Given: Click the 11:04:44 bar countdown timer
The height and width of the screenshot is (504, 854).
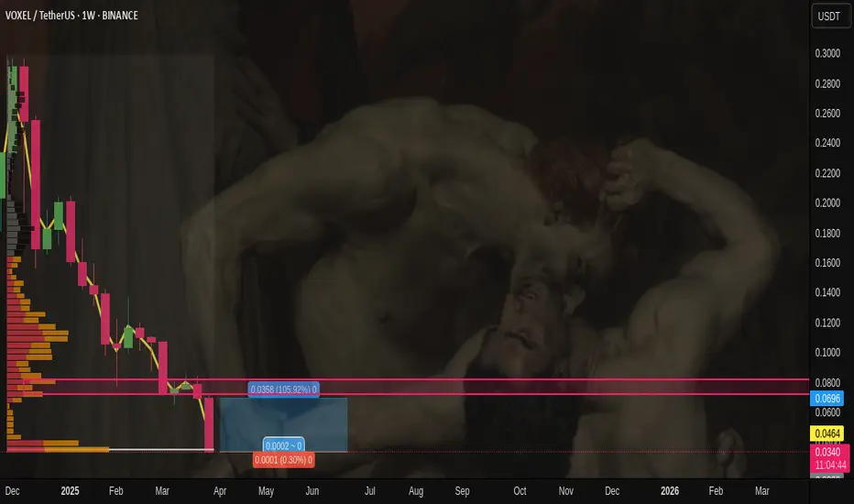Looking at the screenshot, I should click(x=829, y=466).
